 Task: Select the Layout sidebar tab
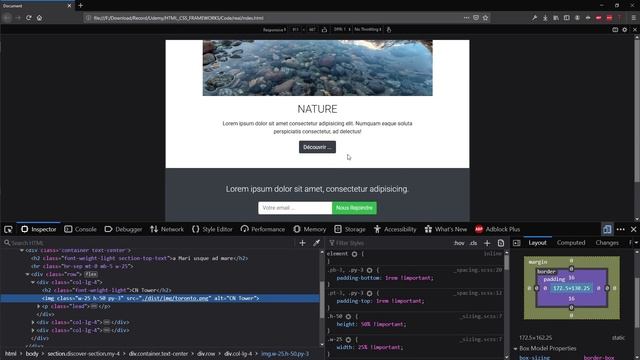pos(537,243)
